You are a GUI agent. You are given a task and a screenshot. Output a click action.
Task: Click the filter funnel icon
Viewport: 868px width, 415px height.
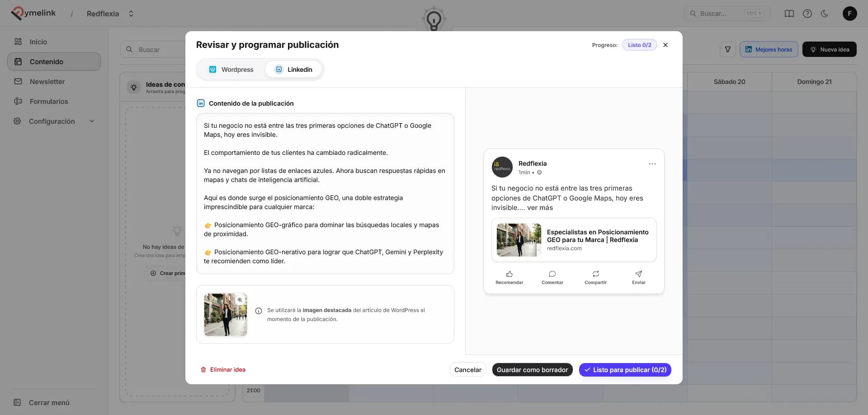tap(727, 49)
